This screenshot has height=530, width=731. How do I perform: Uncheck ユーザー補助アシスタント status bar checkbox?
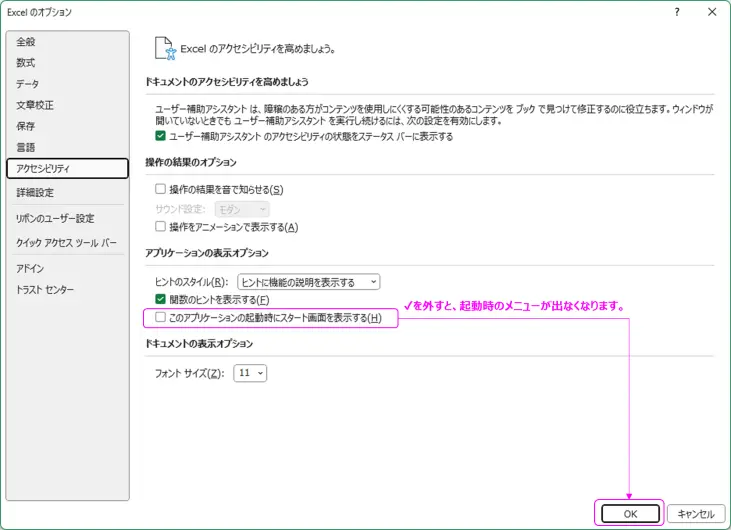pyautogui.click(x=160, y=136)
